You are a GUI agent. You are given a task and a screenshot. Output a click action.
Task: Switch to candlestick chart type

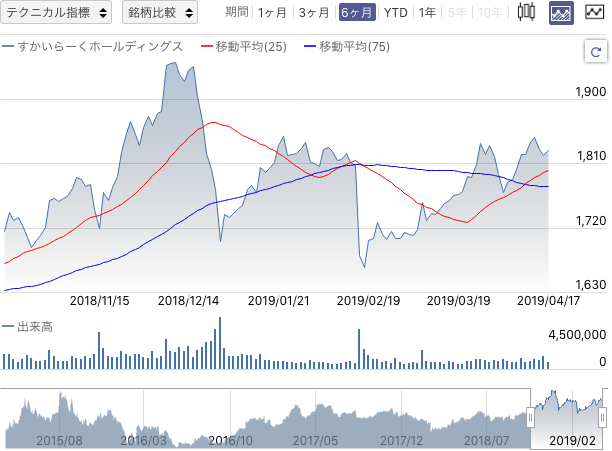(526, 12)
